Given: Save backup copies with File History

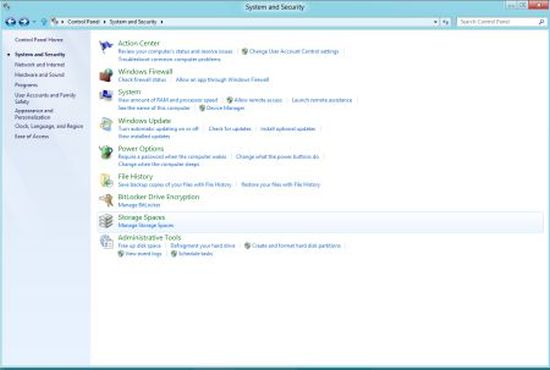Looking at the screenshot, I should (x=175, y=184).
